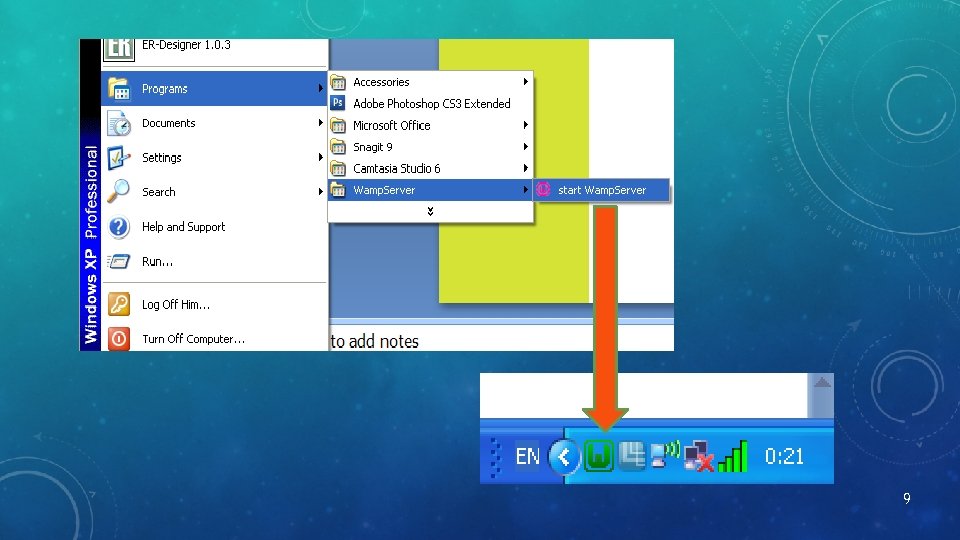Show hidden tray icons arrow
Viewport: 960px width, 540px height.
[x=564, y=457]
